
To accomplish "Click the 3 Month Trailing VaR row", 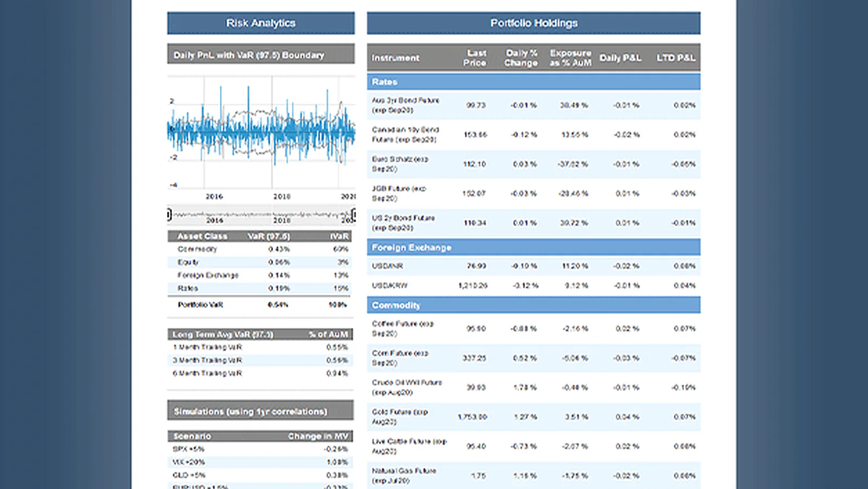I will [x=260, y=360].
